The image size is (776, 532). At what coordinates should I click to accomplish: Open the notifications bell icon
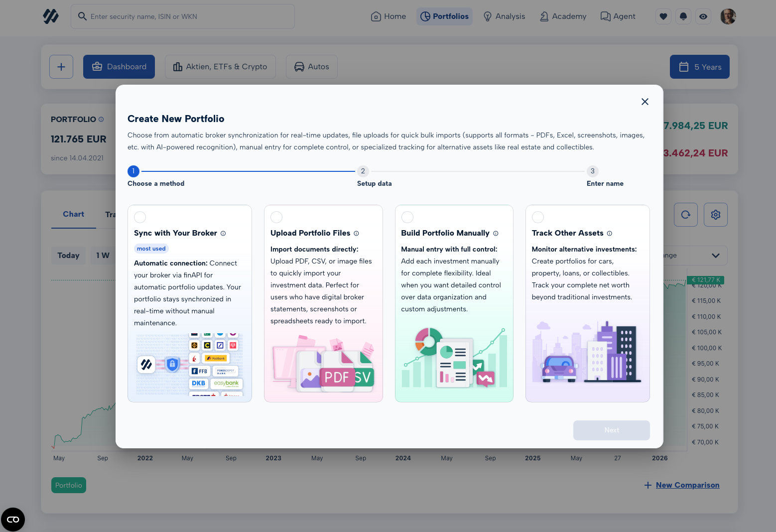click(683, 16)
